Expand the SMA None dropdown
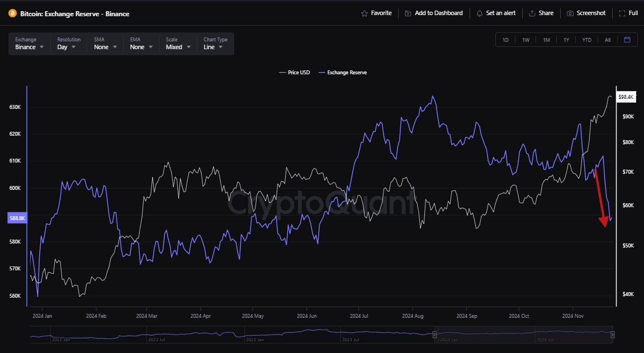The height and width of the screenshot is (353, 644). tap(105, 44)
